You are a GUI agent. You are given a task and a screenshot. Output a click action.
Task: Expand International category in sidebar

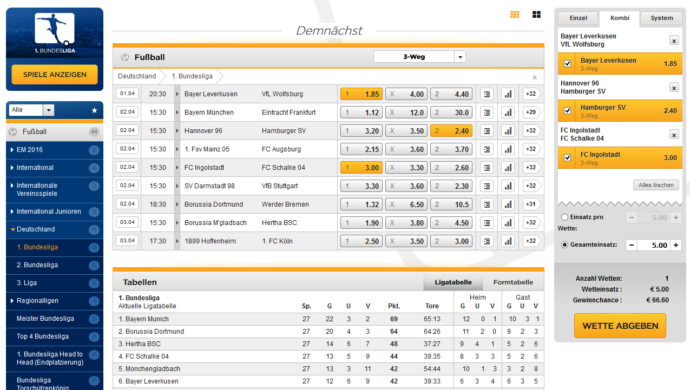tap(55, 168)
